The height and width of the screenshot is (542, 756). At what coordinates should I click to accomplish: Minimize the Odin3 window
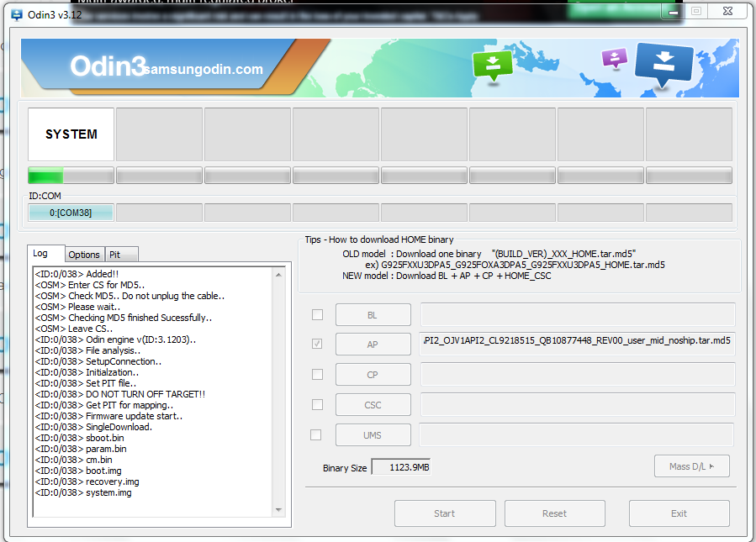coord(674,12)
